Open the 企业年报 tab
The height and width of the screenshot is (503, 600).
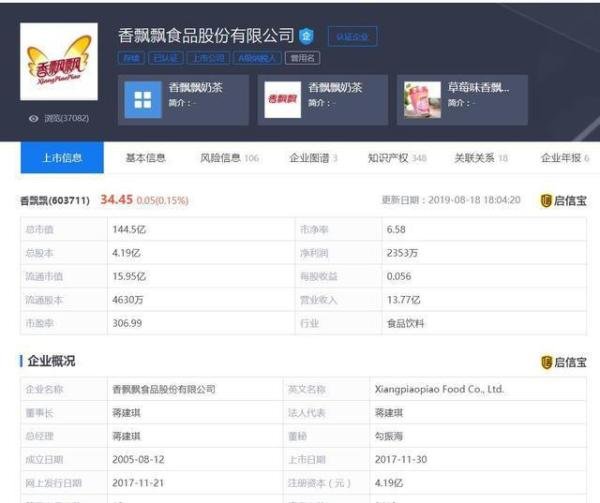point(565,158)
